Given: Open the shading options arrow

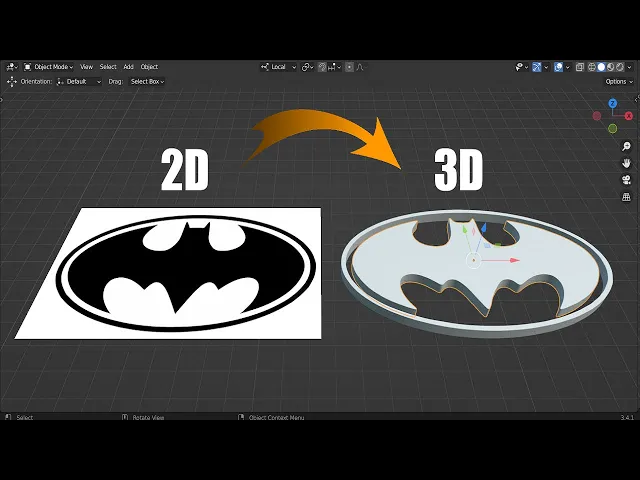Looking at the screenshot, I should [629, 67].
